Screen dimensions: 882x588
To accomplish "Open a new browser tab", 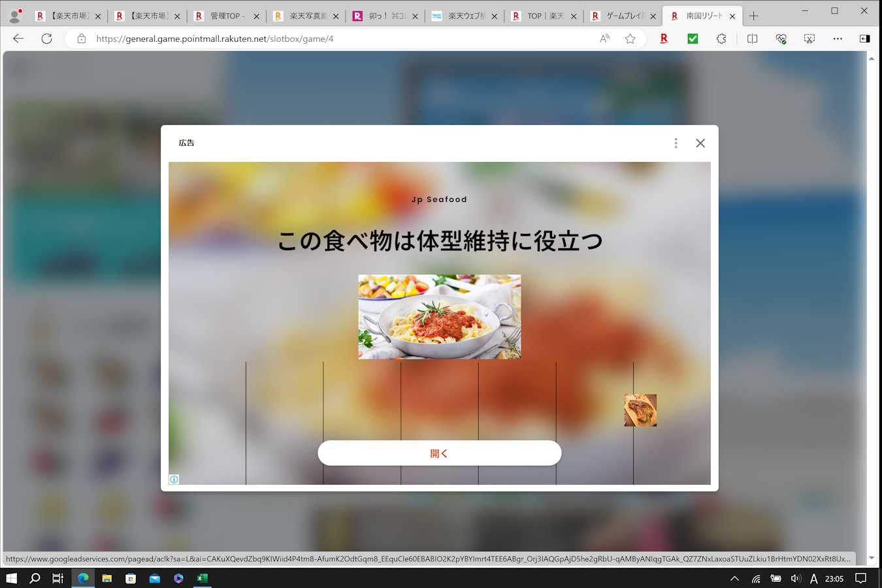I will click(753, 16).
